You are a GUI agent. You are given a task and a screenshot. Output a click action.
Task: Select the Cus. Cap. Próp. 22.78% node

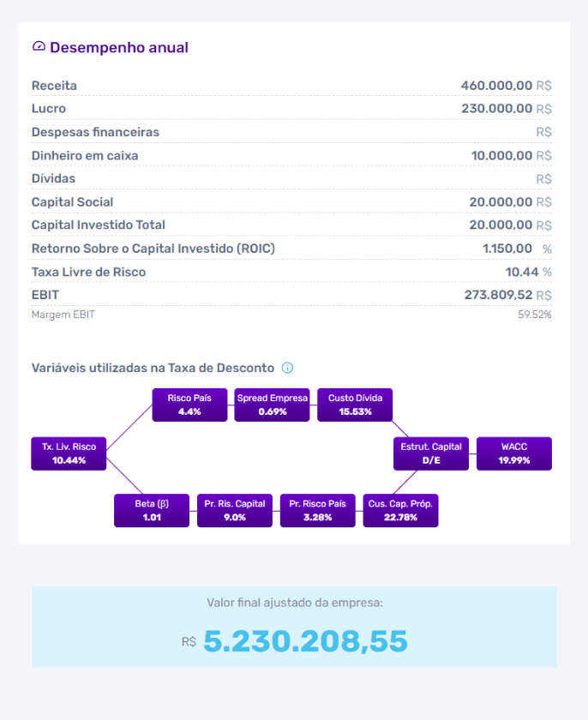401,510
